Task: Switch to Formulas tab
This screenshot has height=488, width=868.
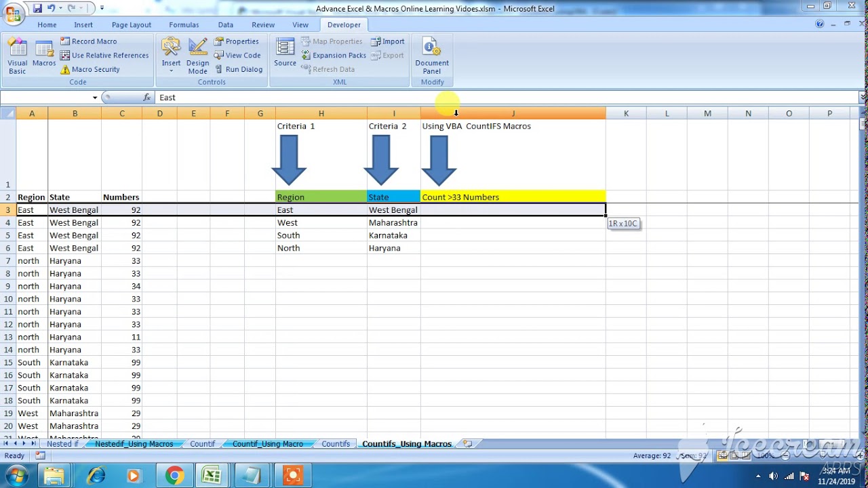Action: (184, 25)
